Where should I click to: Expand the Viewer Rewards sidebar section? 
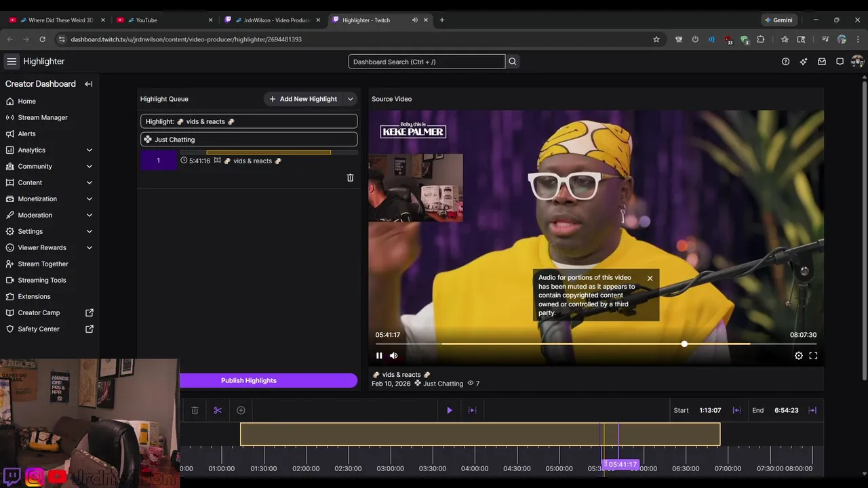[90, 247]
